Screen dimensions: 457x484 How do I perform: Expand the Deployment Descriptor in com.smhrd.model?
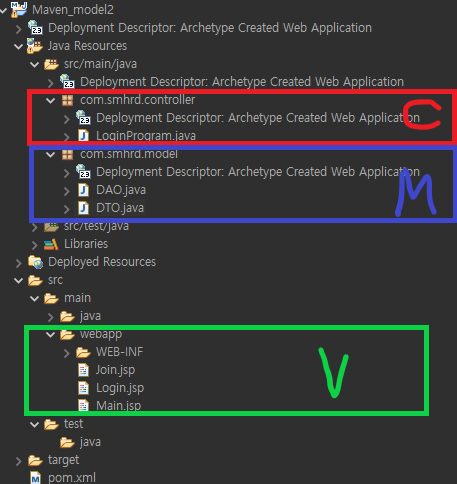coord(67,173)
